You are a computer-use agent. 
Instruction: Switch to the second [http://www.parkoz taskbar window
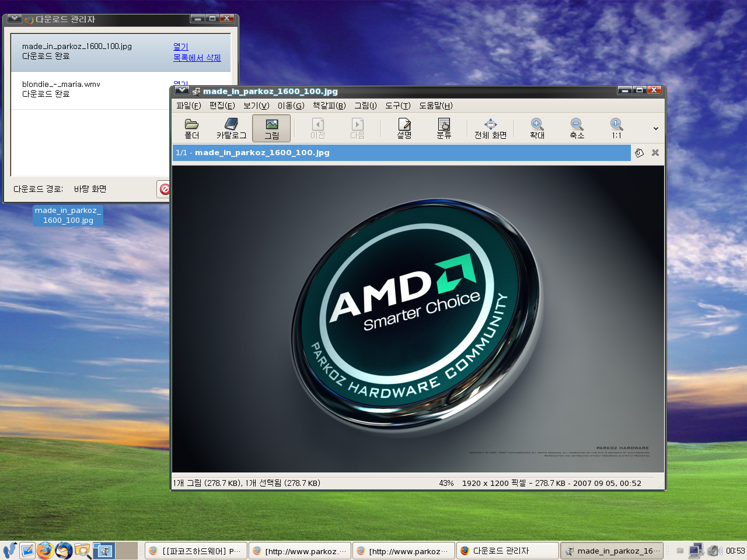[403, 551]
